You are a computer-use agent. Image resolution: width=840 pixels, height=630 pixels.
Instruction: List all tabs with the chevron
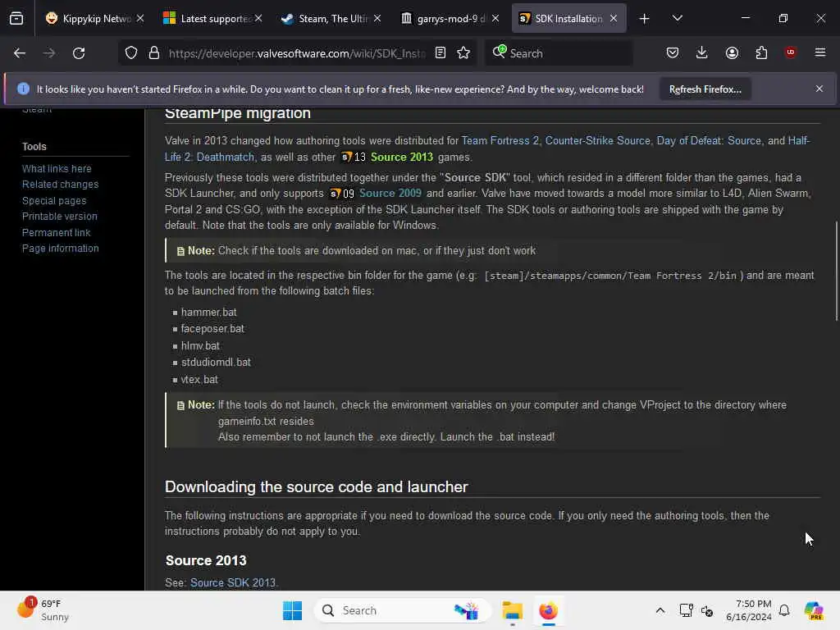(677, 19)
